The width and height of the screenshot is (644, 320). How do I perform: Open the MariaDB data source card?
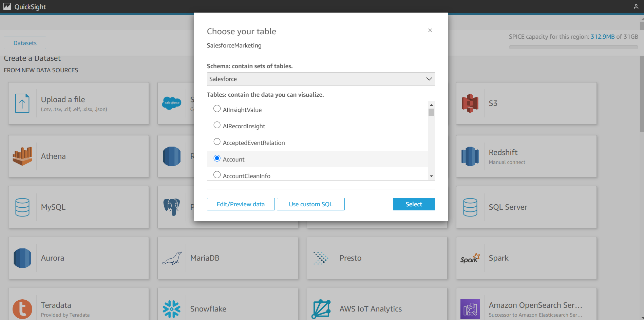228,258
